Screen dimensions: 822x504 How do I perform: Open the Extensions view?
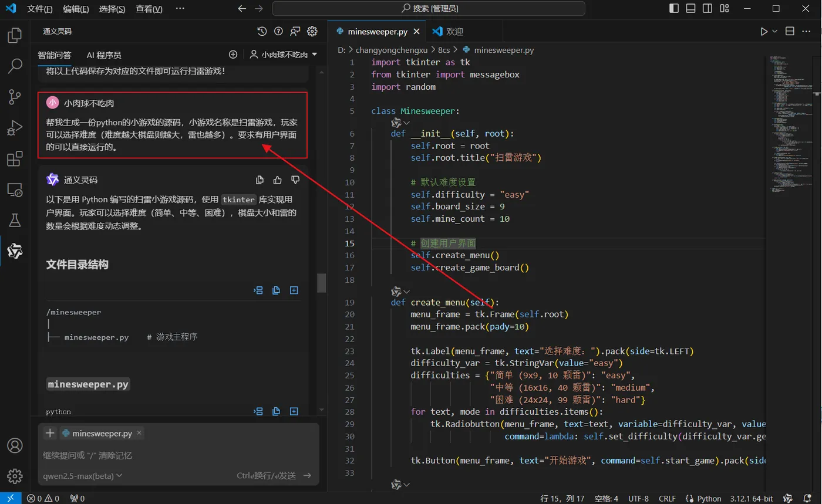pos(15,158)
